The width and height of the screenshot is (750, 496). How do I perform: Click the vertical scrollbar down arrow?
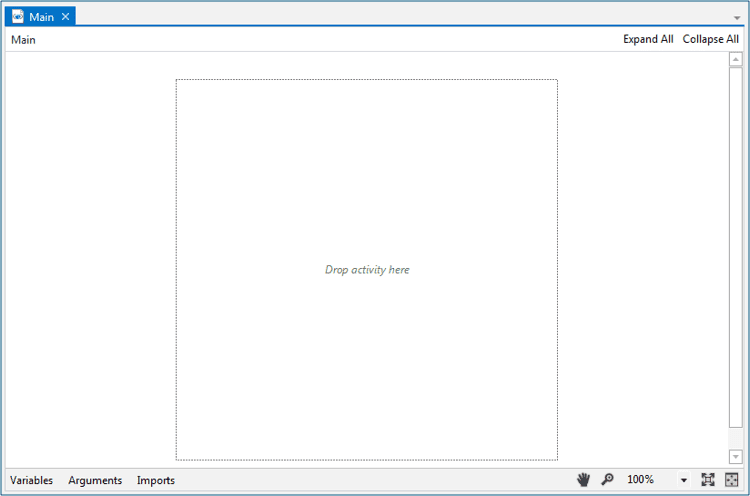pos(736,457)
